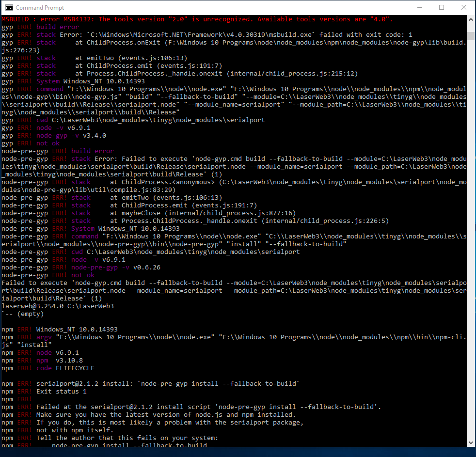Image resolution: width=476 pixels, height=457 pixels.
Task: Maximize the Command Prompt window
Action: coord(442,8)
